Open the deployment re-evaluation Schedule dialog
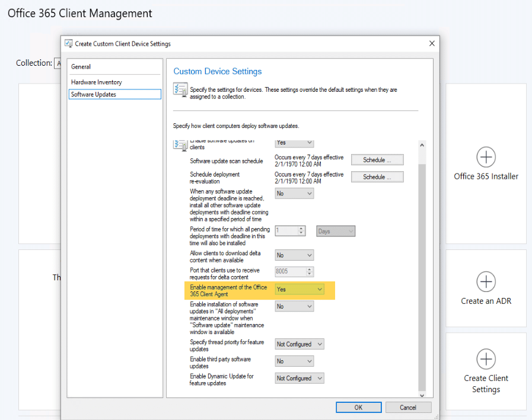Screen dimensions: 532x420 pyautogui.click(x=377, y=177)
